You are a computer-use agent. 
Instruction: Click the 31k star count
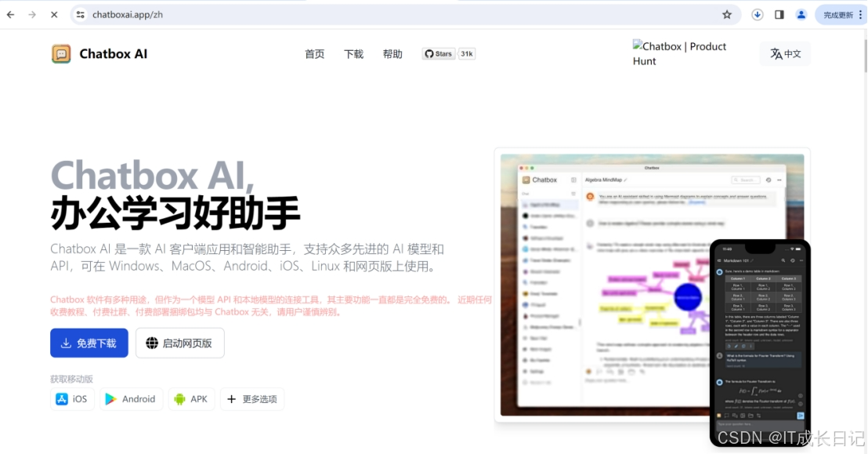pos(467,54)
